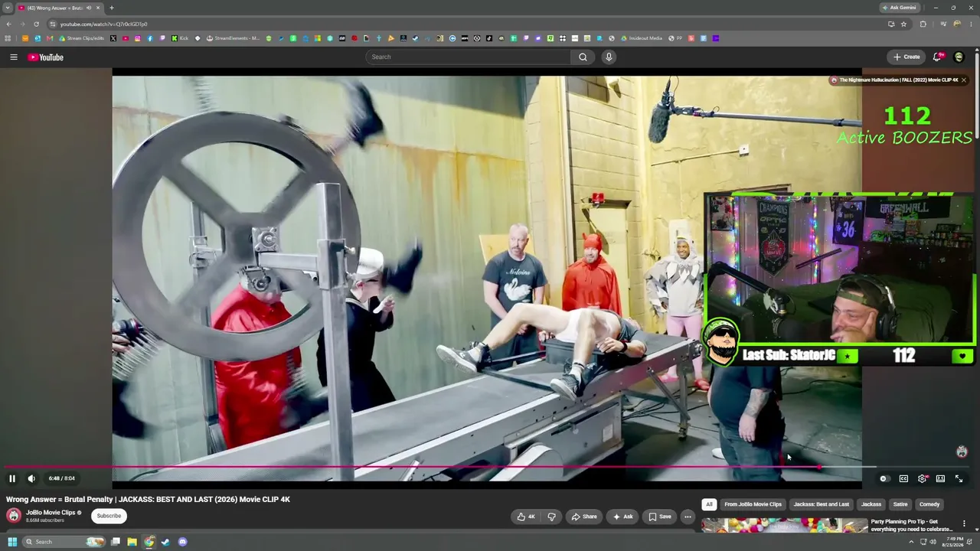The image size is (980, 551).
Task: Click the YouTube search magnifier button
Action: coord(583,57)
